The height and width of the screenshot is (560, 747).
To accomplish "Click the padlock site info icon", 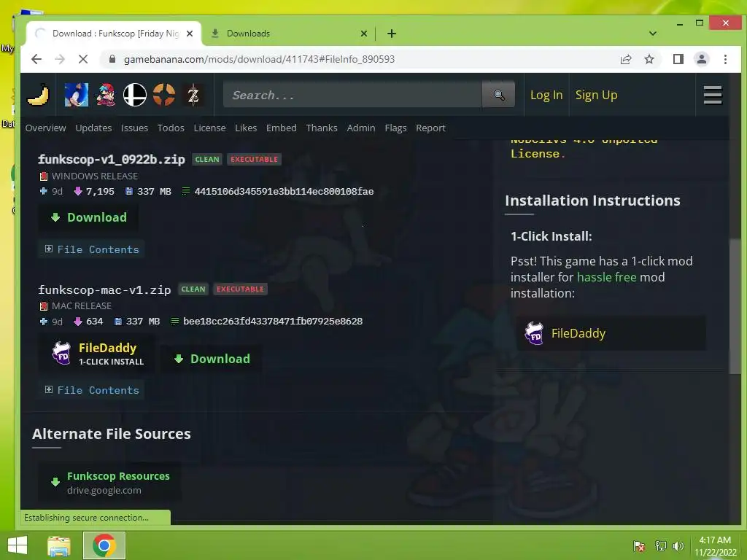I will tap(112, 59).
